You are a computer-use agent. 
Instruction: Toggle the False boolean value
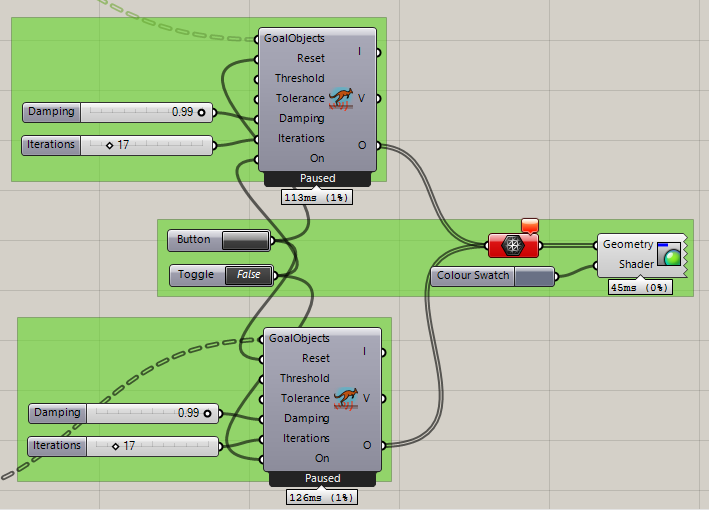(248, 275)
